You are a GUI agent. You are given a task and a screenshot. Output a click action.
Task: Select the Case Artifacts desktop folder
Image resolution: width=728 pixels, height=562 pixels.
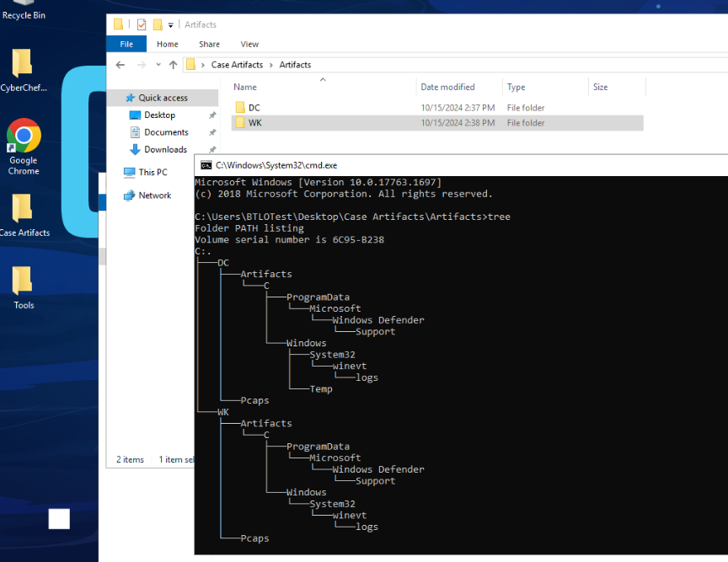pos(23,213)
